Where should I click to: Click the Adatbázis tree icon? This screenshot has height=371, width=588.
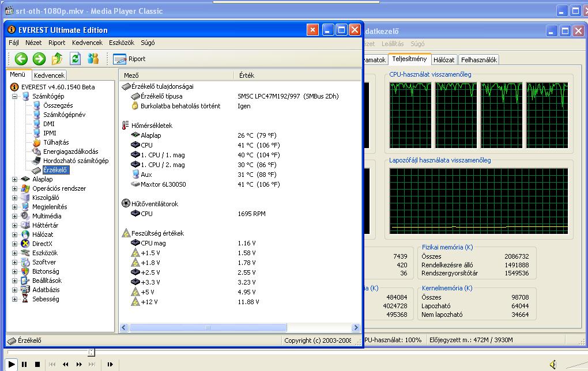25,290
